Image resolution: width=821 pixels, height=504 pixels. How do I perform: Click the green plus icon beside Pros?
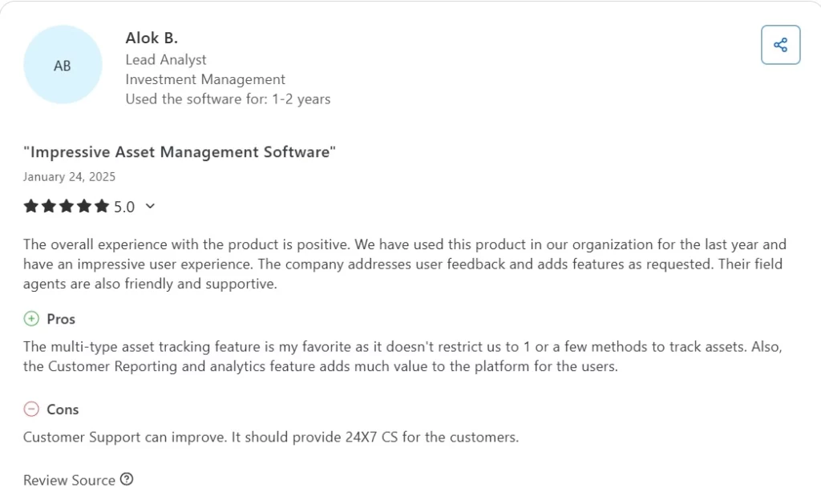[x=31, y=319]
